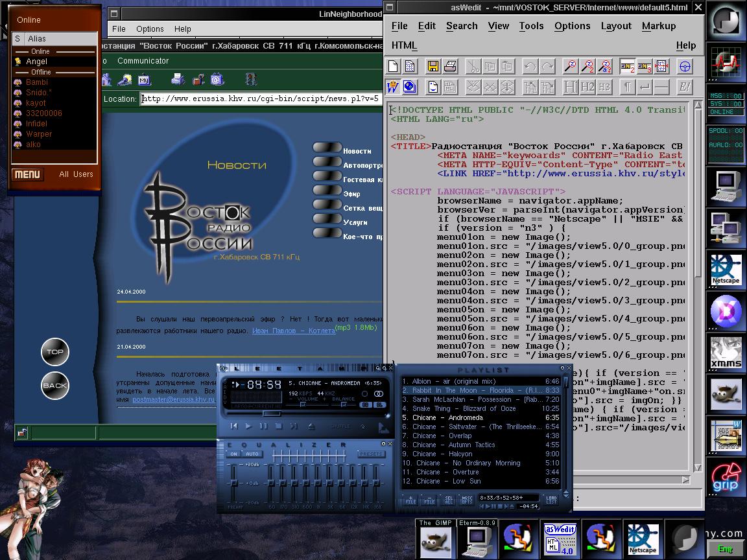This screenshot has height=560, width=747.
Task: Open the equalizer PRESETS dropdown
Action: 371,454
